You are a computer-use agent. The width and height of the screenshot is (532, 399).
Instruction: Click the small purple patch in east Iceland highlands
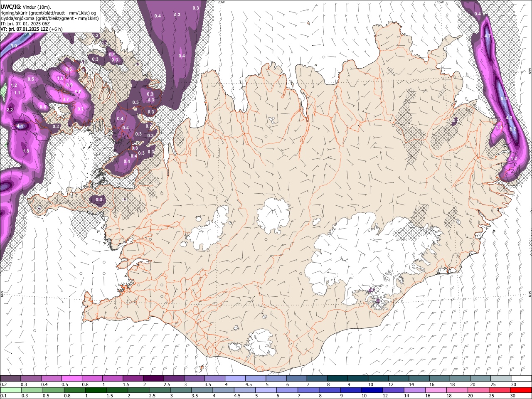tap(455, 121)
